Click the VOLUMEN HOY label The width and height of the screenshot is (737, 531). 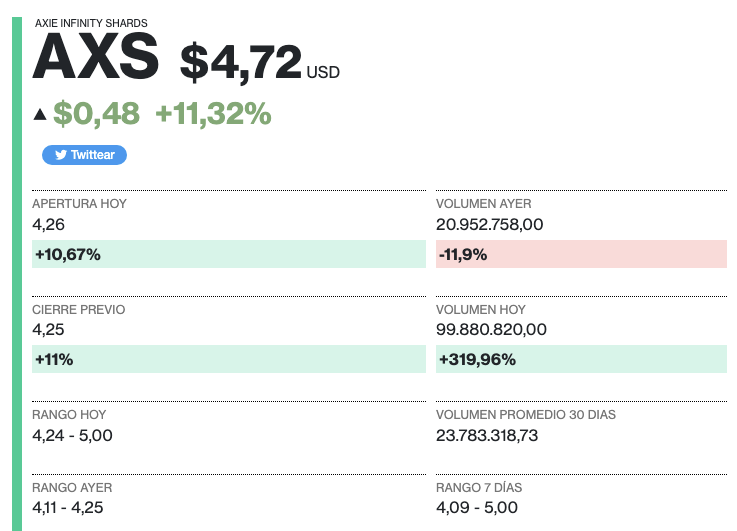481,310
